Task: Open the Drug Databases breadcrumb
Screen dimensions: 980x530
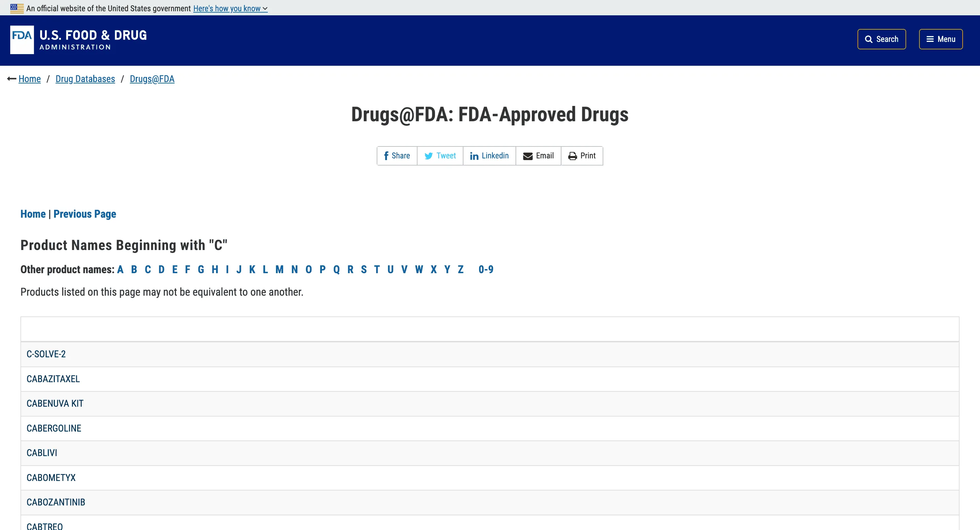Action: point(85,79)
